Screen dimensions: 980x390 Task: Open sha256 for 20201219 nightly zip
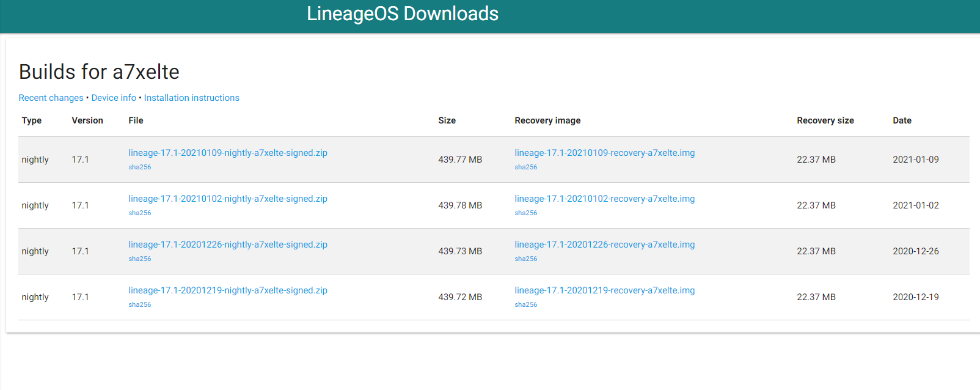140,304
